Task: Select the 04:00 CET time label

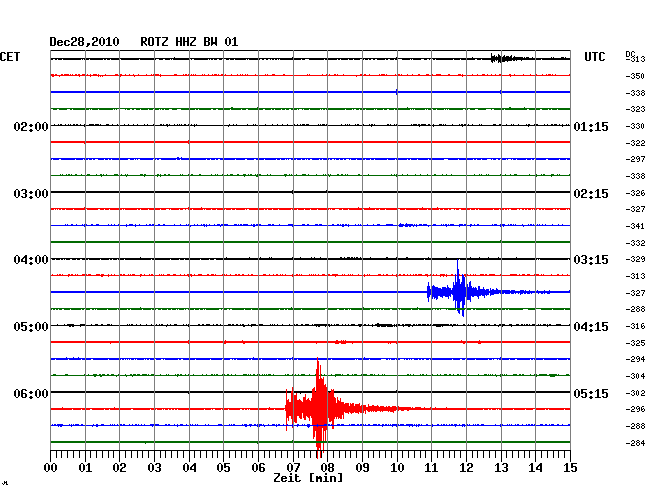Action: click(31, 260)
